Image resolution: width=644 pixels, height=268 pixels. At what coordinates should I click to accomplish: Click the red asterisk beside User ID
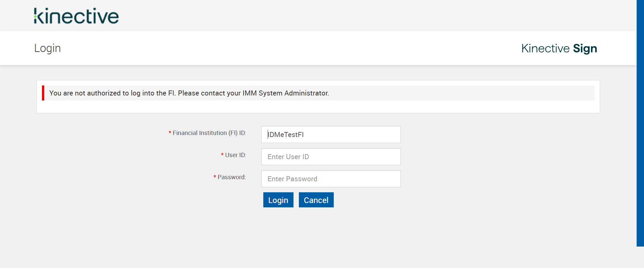point(222,155)
